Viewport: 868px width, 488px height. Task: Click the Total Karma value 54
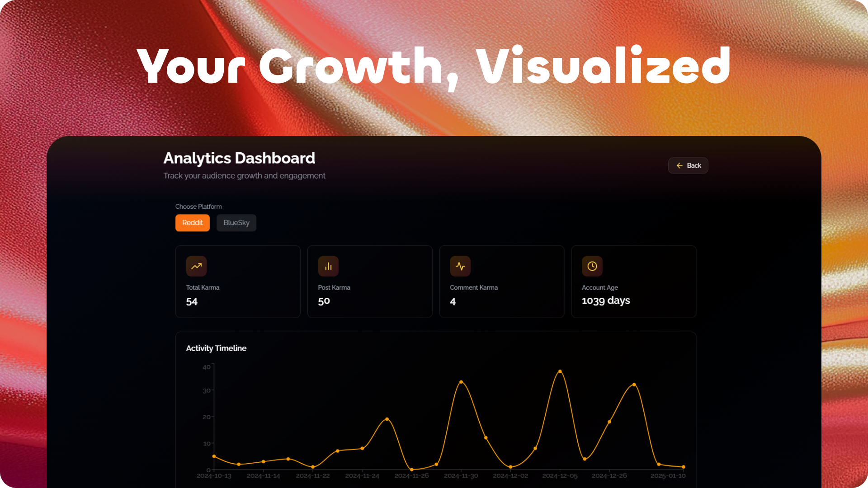coord(192,301)
